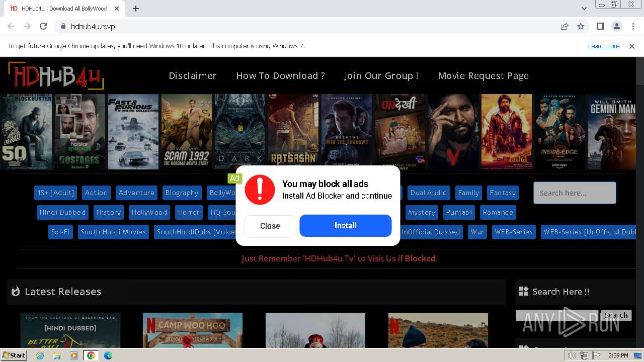Open a new tab with plus icon

click(x=136, y=9)
